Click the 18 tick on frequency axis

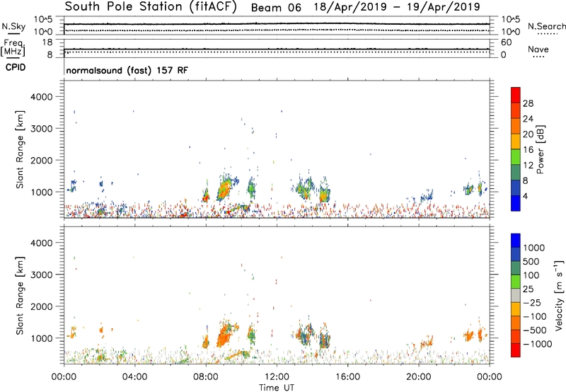pyautogui.click(x=47, y=42)
